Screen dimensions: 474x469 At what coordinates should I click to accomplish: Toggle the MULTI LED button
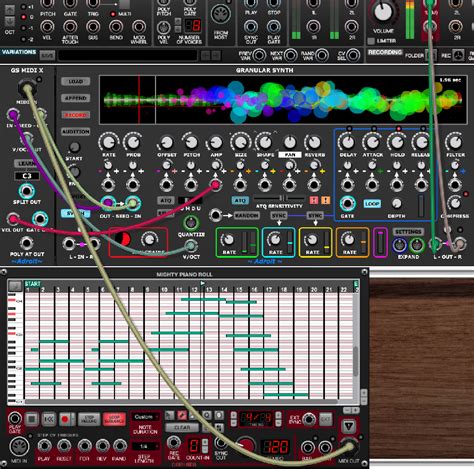pyautogui.click(x=113, y=14)
